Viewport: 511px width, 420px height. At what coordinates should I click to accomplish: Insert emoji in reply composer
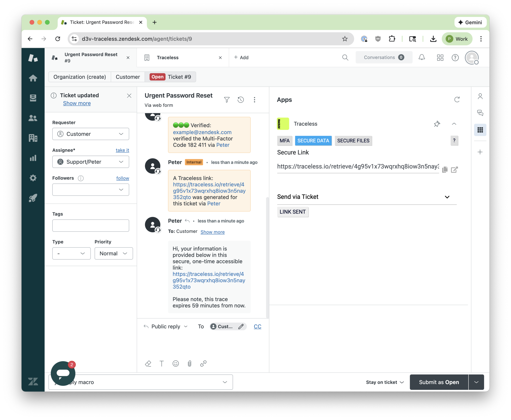[x=176, y=363]
